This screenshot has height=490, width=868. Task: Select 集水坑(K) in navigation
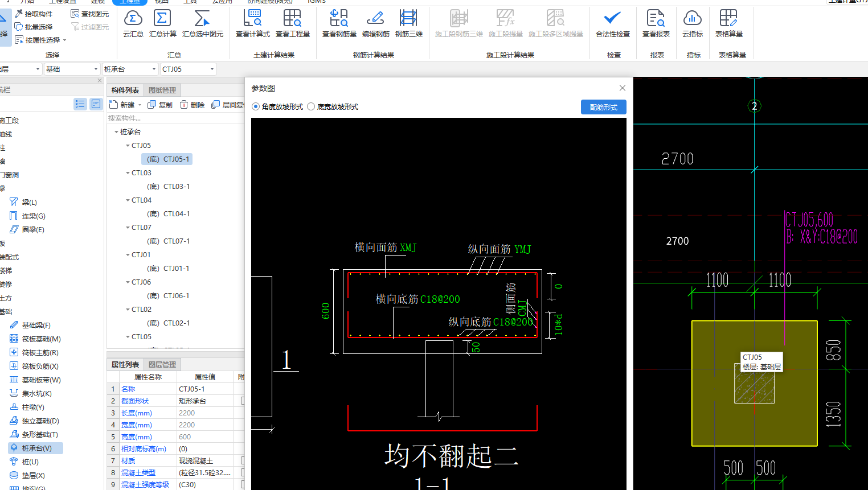click(31, 393)
